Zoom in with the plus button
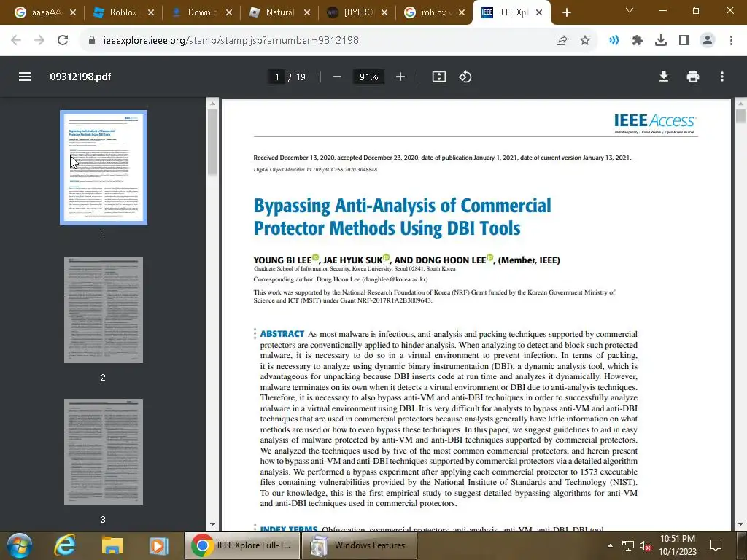The width and height of the screenshot is (747, 560). pos(400,77)
